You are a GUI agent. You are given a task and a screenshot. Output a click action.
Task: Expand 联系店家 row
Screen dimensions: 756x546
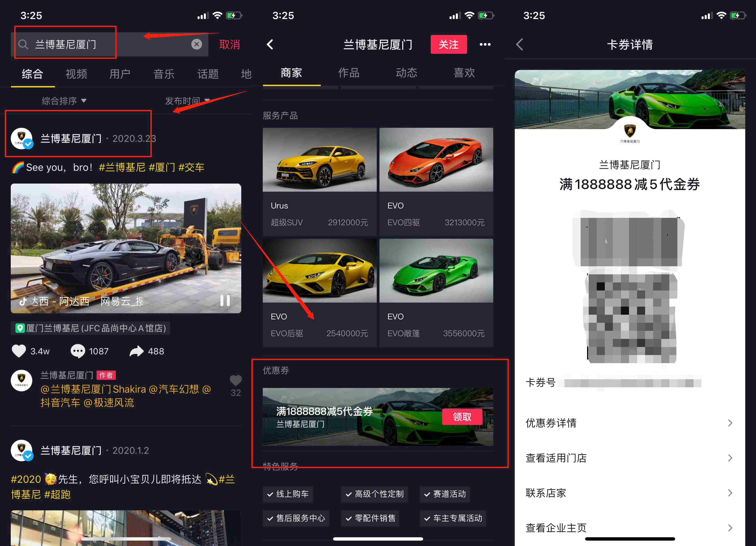[x=630, y=493]
